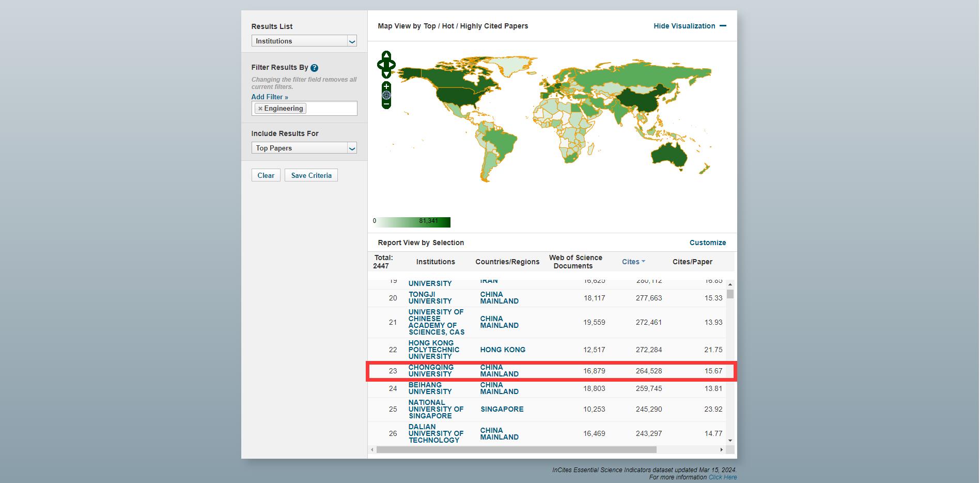The width and height of the screenshot is (980, 483).
Task: Click the map color legend gradient bar
Action: pyautogui.click(x=412, y=222)
